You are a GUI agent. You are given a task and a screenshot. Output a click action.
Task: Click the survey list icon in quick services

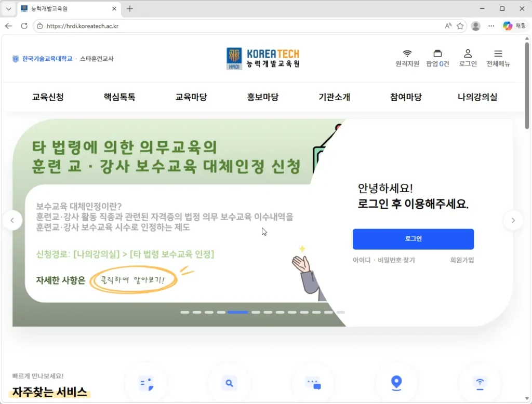pyautogui.click(x=146, y=383)
